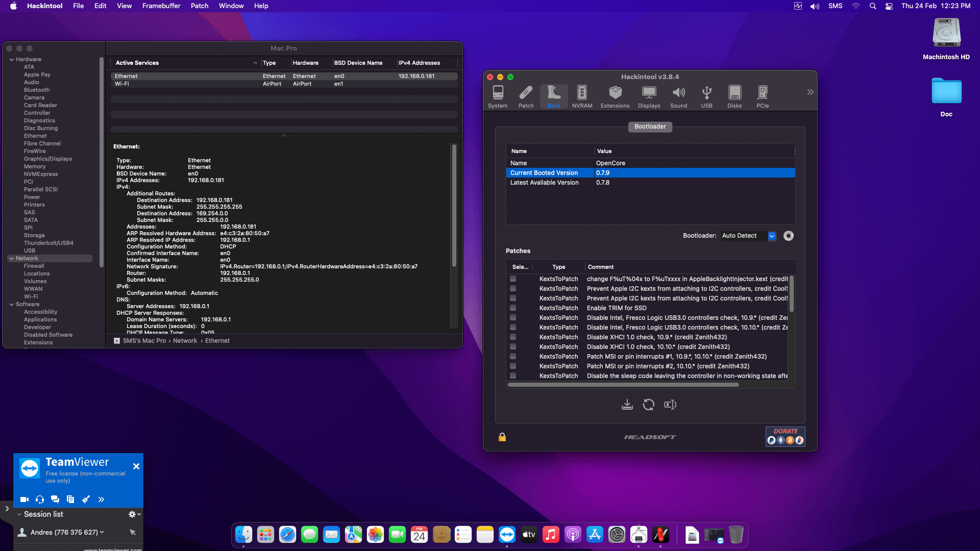This screenshot has height=551, width=980.
Task: Open the Window menu
Action: [x=231, y=6]
